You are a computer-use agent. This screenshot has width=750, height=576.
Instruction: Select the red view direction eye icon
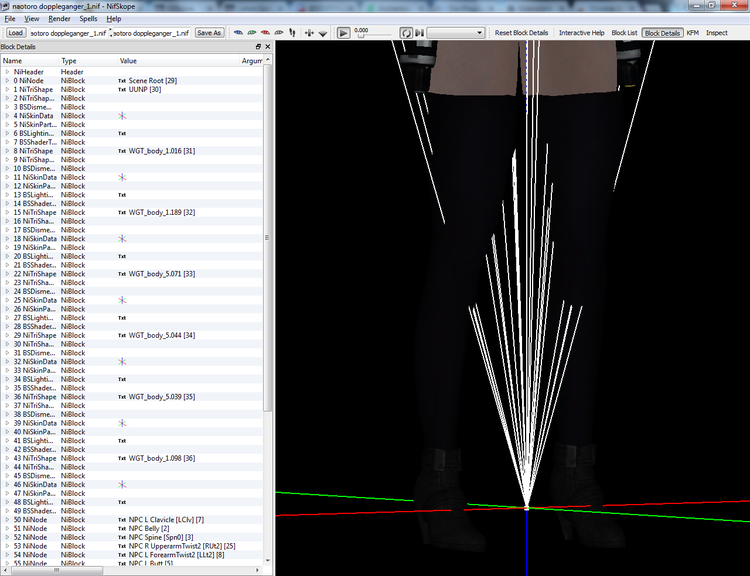click(x=265, y=33)
